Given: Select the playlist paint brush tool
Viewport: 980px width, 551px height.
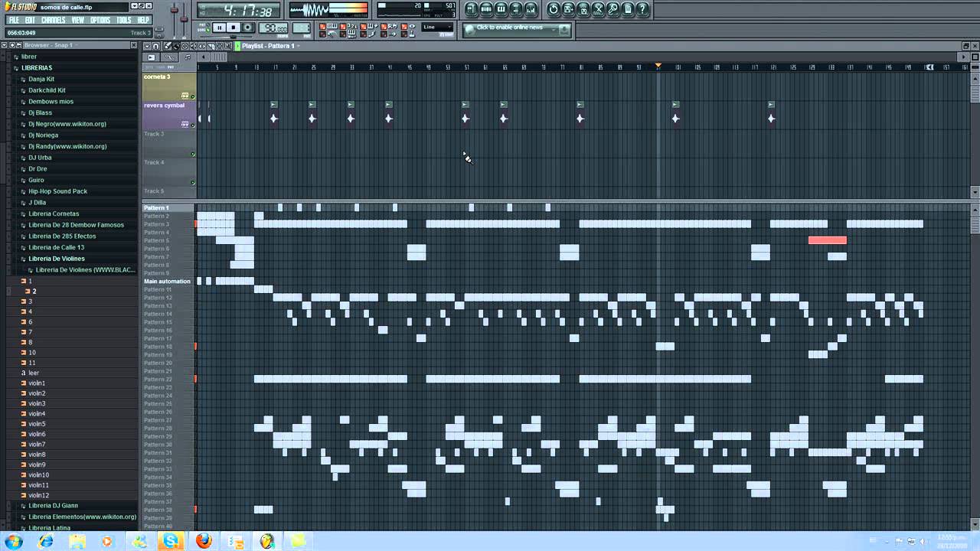Looking at the screenshot, I should click(176, 46).
